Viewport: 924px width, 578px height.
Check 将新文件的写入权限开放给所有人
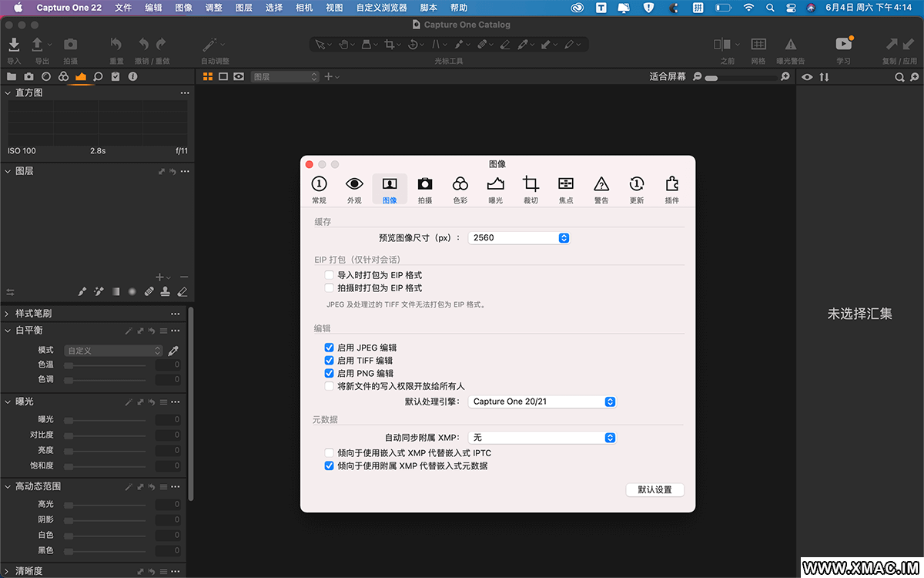(330, 386)
